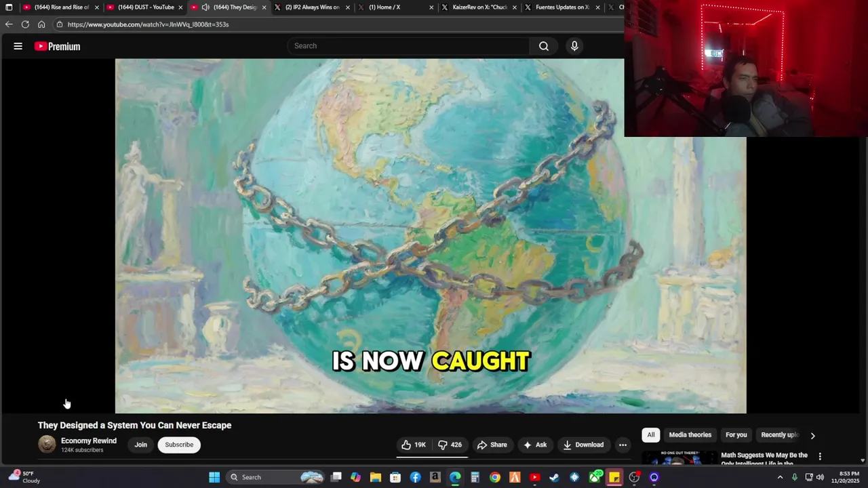
Task: Open Windows Start menu
Action: coord(214,477)
